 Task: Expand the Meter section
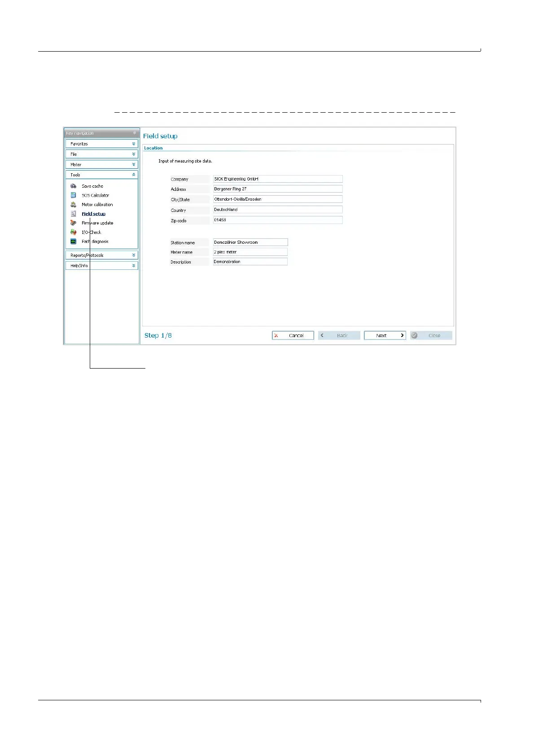[101, 164]
